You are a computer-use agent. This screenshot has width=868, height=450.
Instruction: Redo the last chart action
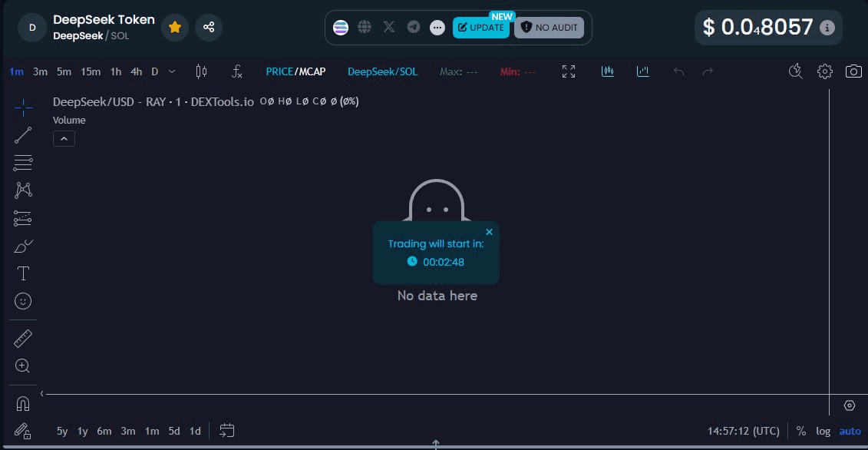[x=708, y=71]
